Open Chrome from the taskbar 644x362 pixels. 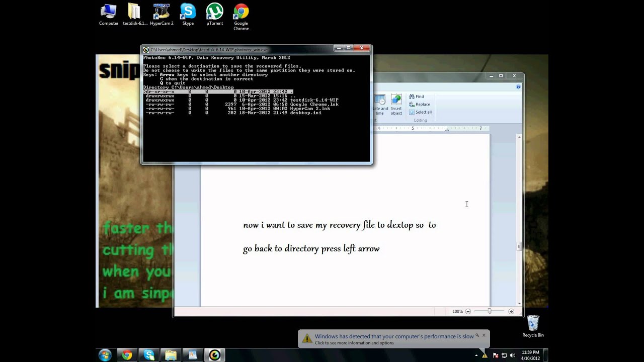(x=127, y=355)
